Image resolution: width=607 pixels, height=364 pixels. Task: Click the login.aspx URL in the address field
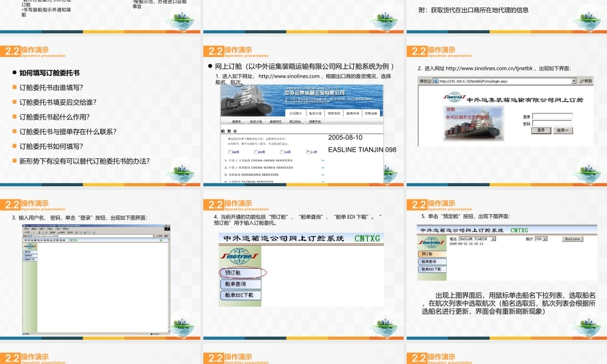[x=473, y=81]
